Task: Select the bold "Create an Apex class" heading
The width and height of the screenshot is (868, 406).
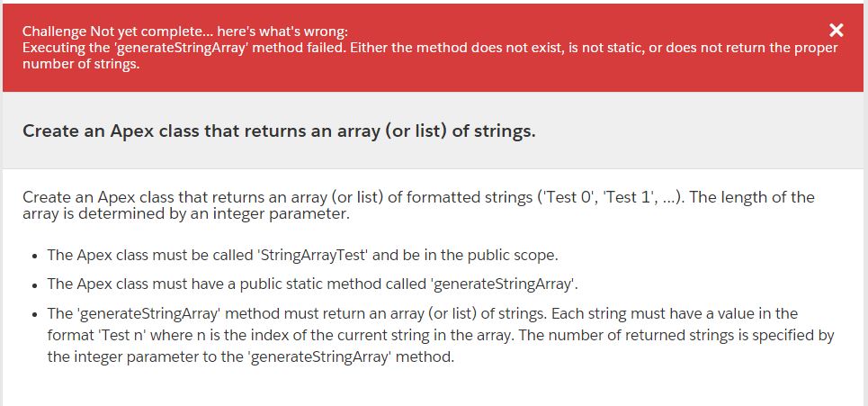Action: coord(279,131)
